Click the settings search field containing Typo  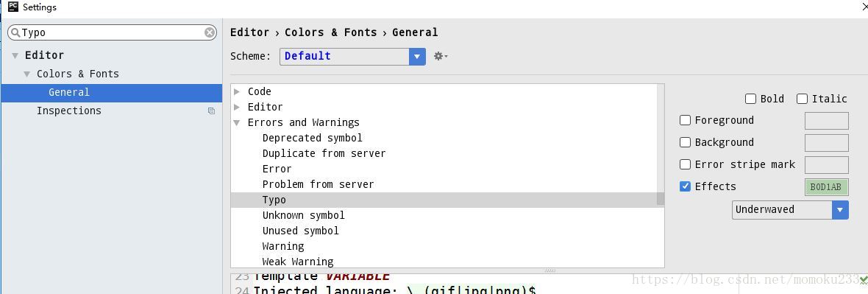(x=112, y=32)
